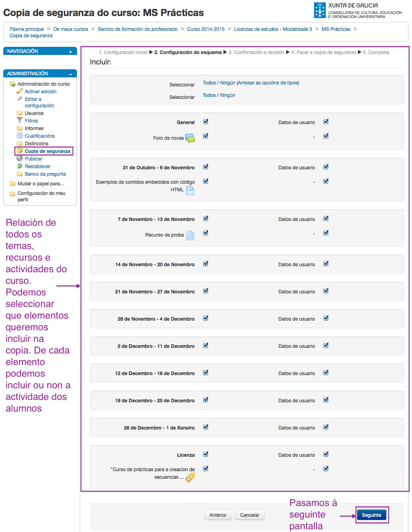Expand the Mudar o papel para folder
The width and height of the screenshot is (412, 532).
coord(12,183)
